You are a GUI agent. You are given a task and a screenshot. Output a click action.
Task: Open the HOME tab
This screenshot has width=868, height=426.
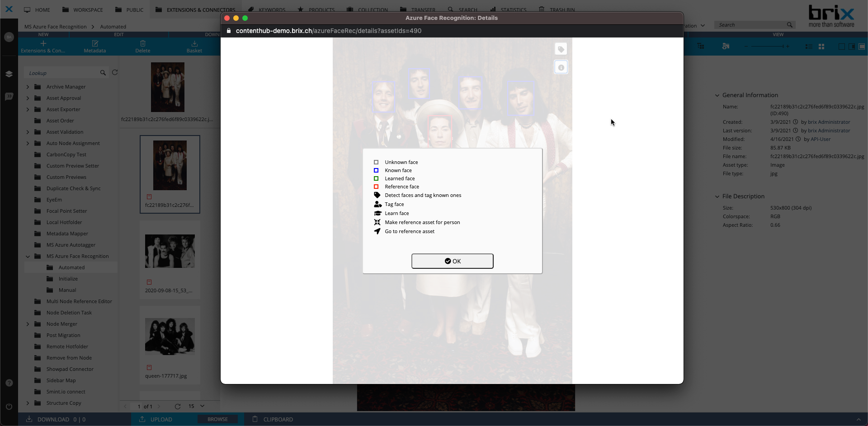[x=37, y=9]
